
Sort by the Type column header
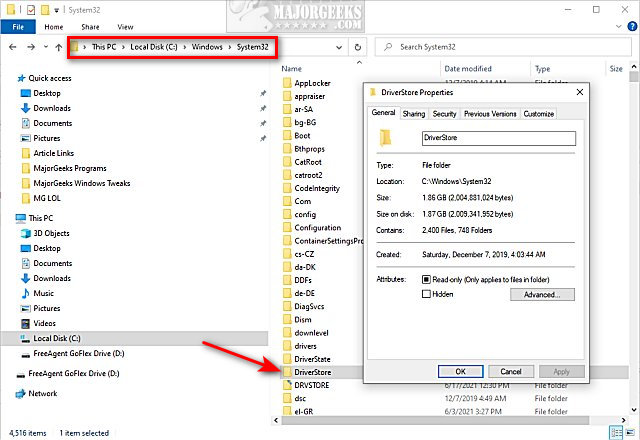[x=542, y=69]
